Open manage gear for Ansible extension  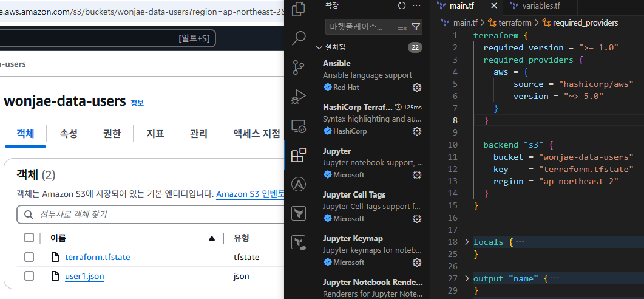[417, 87]
